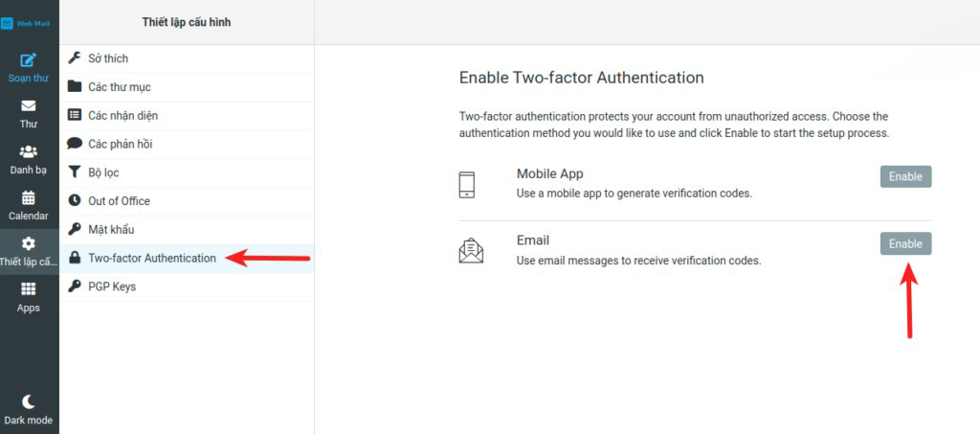Image resolution: width=980 pixels, height=434 pixels.
Task: Open the Thư mail envelope icon
Action: coord(29,106)
